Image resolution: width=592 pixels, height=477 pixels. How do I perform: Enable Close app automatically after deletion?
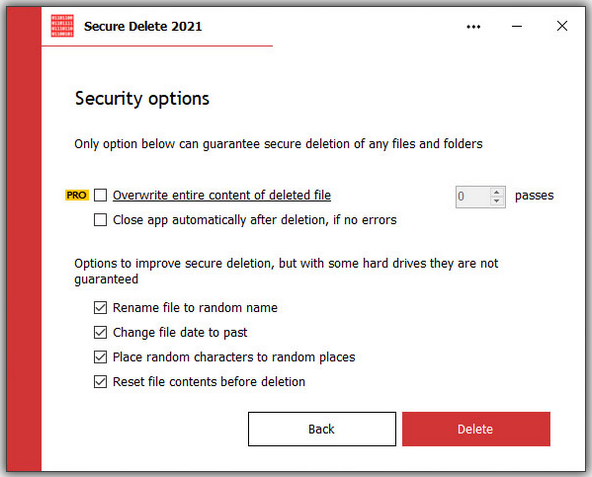coord(100,220)
